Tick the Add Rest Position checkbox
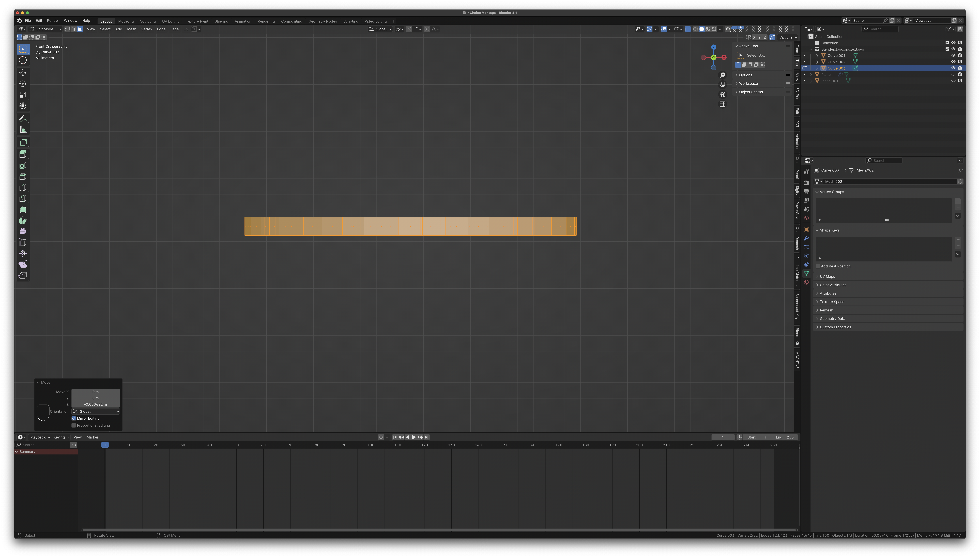This screenshot has height=557, width=980. tap(818, 266)
